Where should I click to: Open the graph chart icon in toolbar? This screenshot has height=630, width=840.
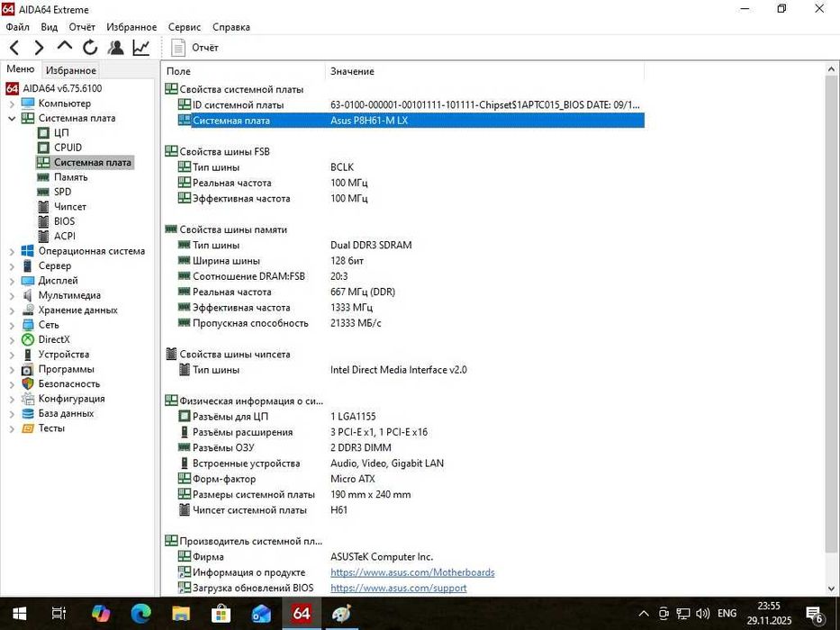[x=140, y=48]
